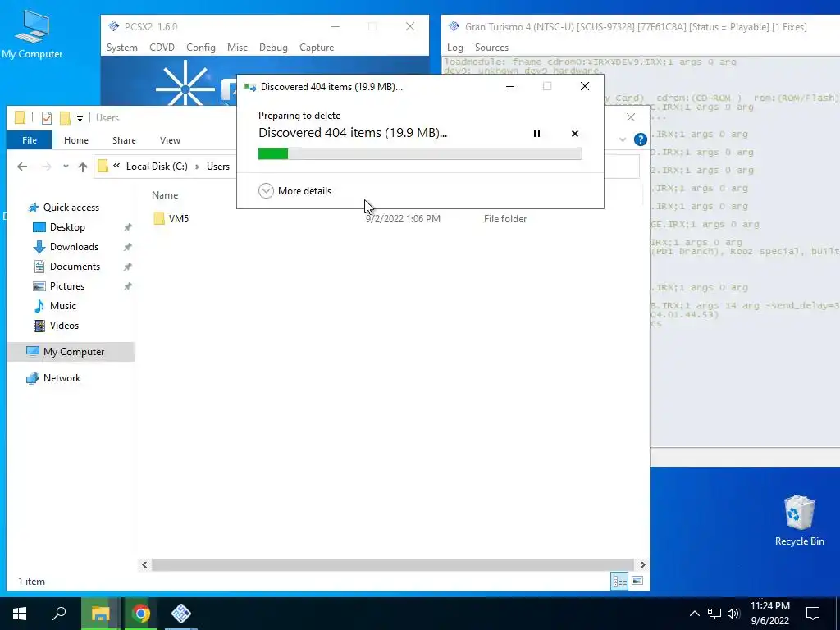Open the Recycle Bin on desktop

pos(799,521)
